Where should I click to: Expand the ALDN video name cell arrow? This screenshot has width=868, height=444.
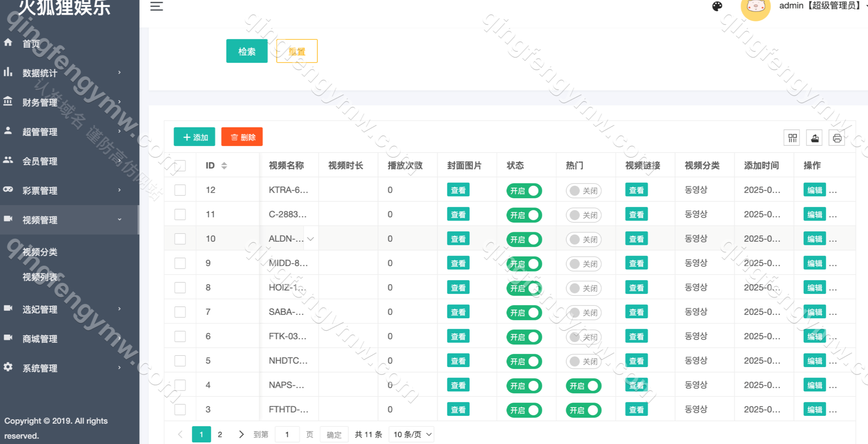pos(311,239)
